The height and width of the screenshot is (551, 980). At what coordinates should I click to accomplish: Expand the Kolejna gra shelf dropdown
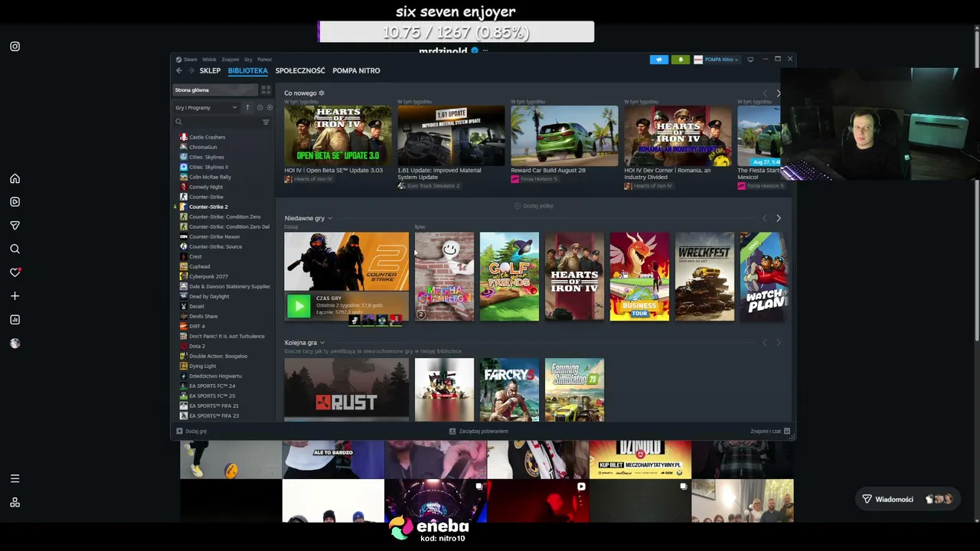click(x=322, y=343)
